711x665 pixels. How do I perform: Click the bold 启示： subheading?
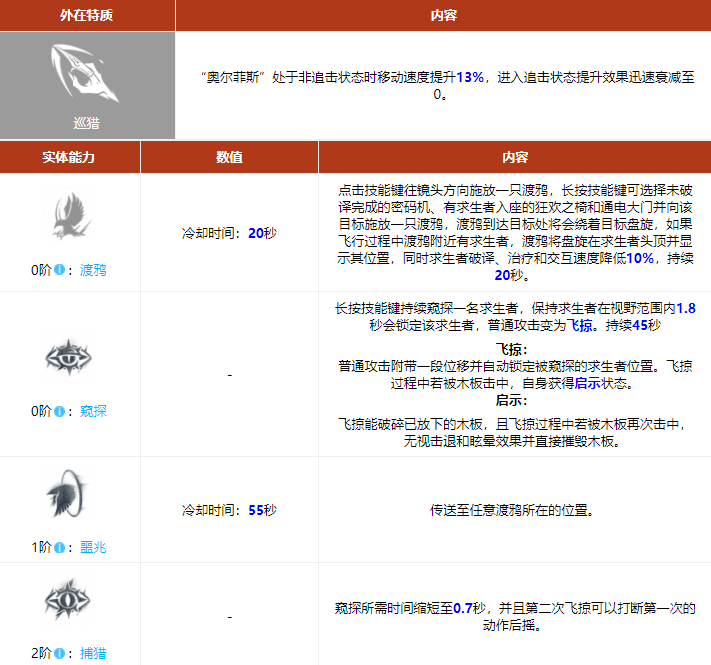click(511, 400)
